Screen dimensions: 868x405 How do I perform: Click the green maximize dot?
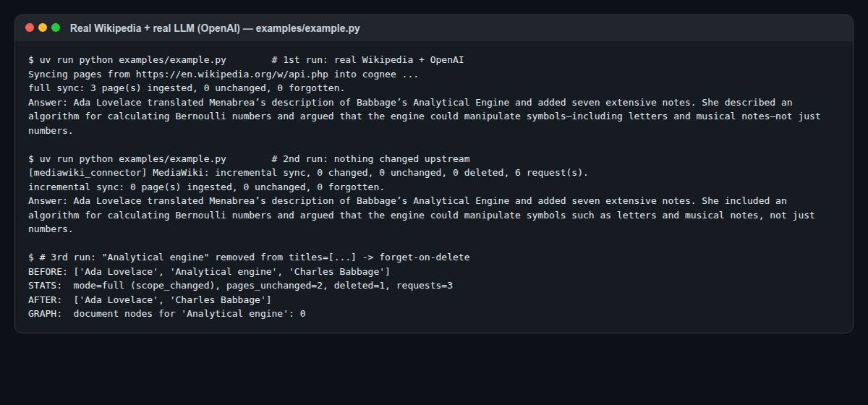point(56,27)
